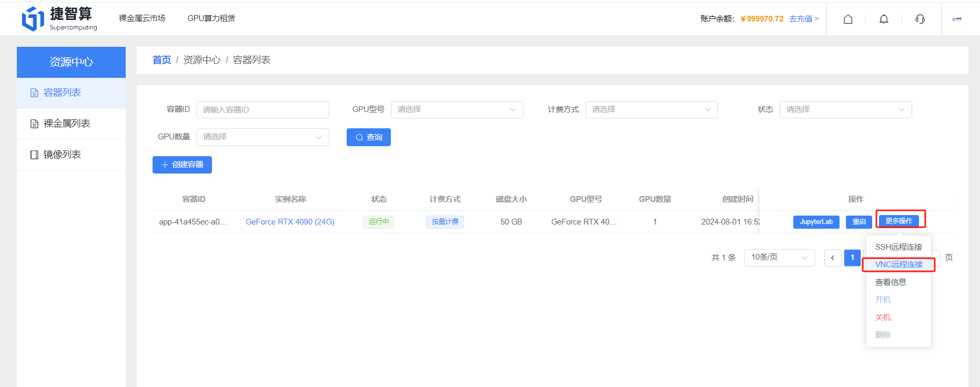This screenshot has width=980, height=387.
Task: Open the user avatar at the top right
Action: point(957,19)
